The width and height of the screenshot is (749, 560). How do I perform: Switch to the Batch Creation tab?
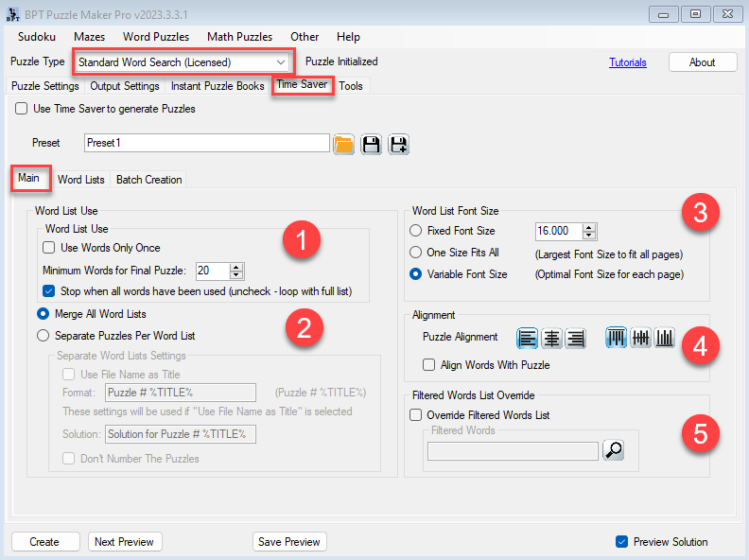(148, 180)
